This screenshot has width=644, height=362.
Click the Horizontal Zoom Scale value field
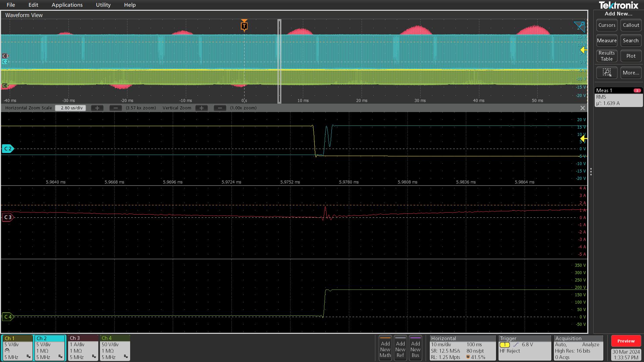70,108
